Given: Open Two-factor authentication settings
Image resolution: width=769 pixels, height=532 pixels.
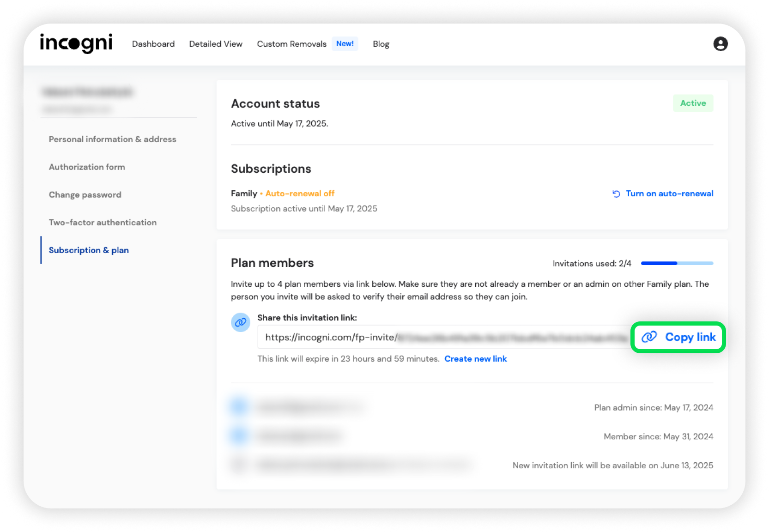Looking at the screenshot, I should (x=103, y=222).
